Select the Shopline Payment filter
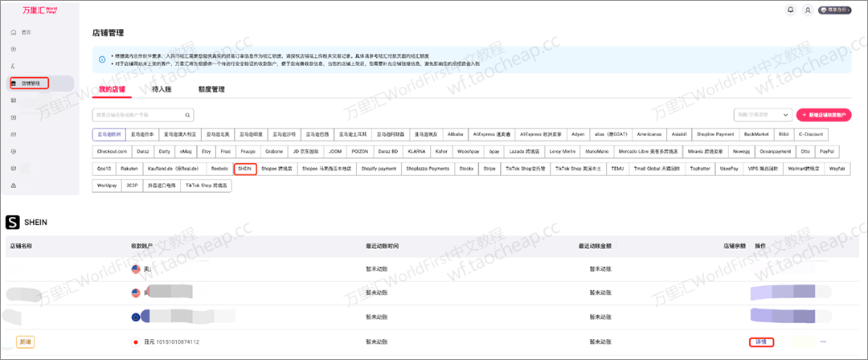 pos(715,134)
